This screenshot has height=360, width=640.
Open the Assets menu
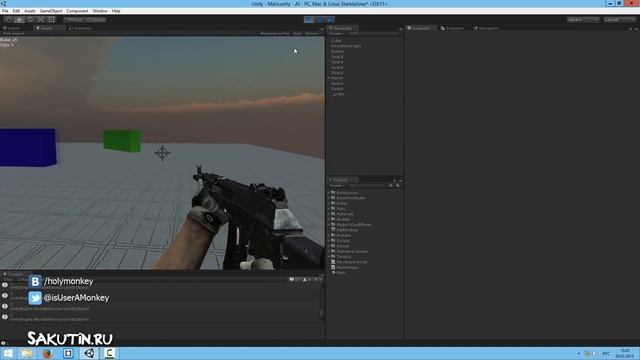(x=29, y=11)
